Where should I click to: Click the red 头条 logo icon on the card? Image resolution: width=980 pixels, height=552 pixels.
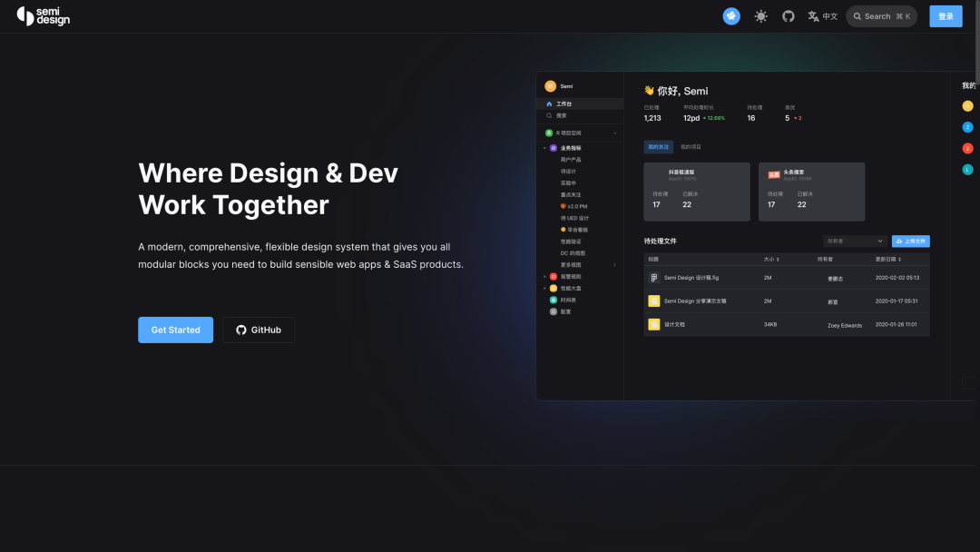(x=774, y=175)
